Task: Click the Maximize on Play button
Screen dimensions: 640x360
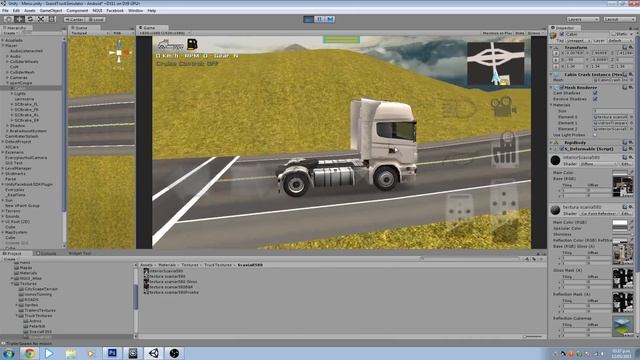Action: (x=497, y=33)
